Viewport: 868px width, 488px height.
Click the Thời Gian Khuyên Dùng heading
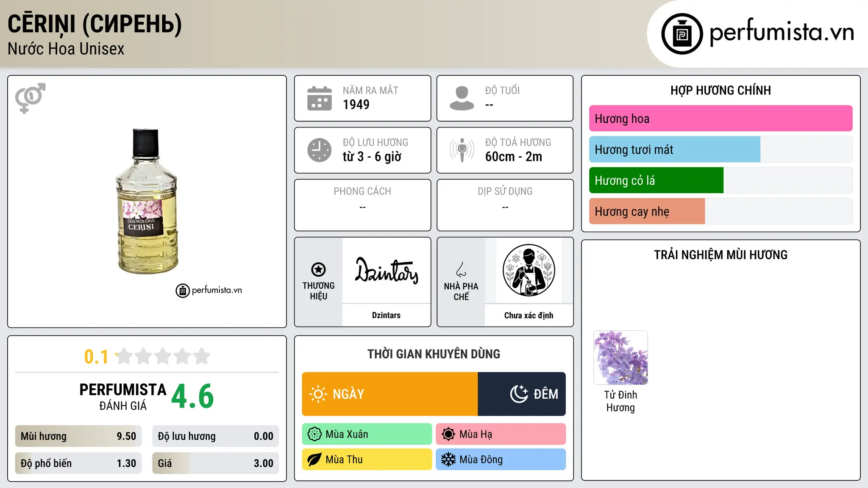(434, 354)
